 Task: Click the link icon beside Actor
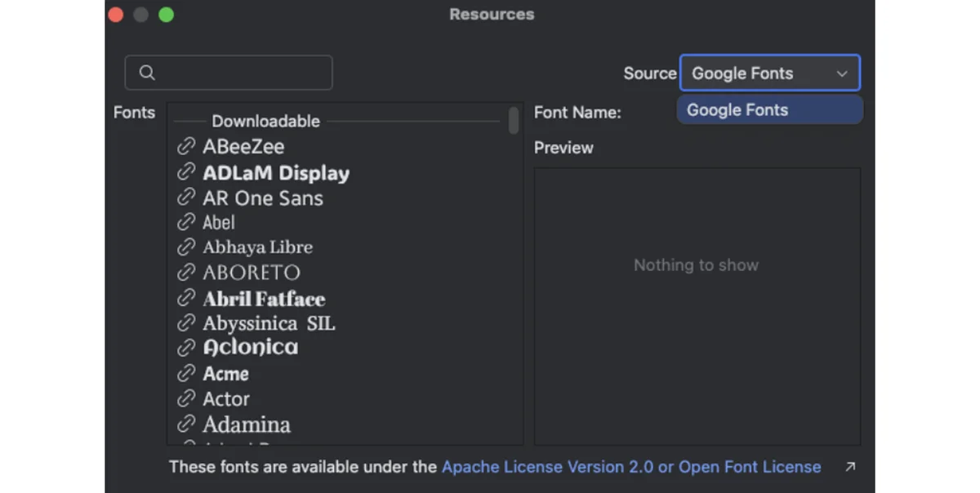pyautogui.click(x=186, y=399)
